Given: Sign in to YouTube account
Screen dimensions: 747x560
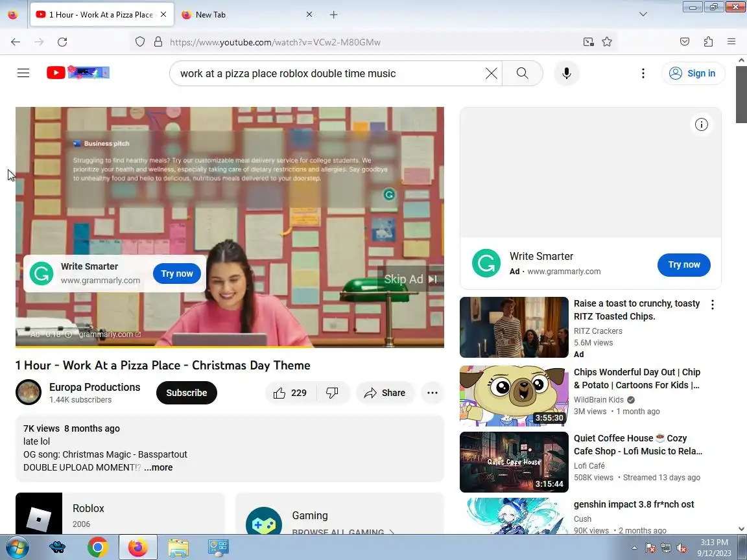Looking at the screenshot, I should coord(693,73).
